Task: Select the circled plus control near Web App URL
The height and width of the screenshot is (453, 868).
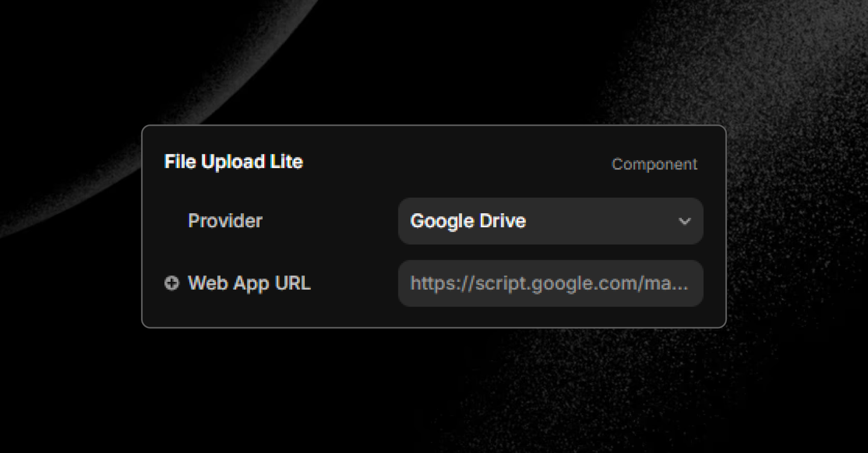Action: click(173, 283)
